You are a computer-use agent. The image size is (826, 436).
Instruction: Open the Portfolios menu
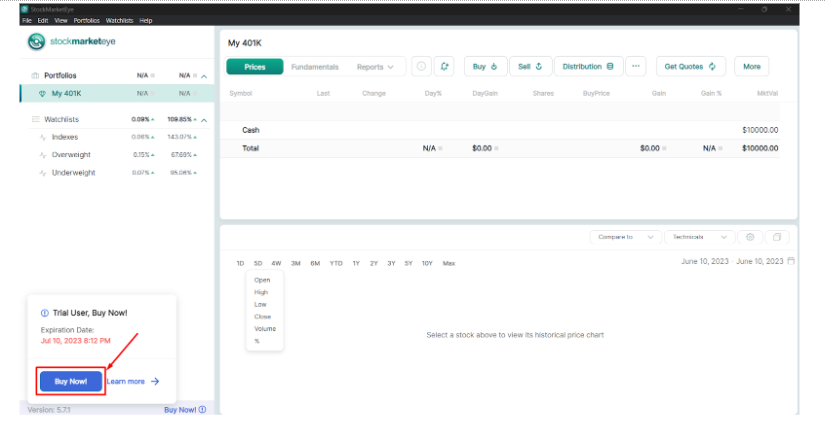(x=86, y=21)
